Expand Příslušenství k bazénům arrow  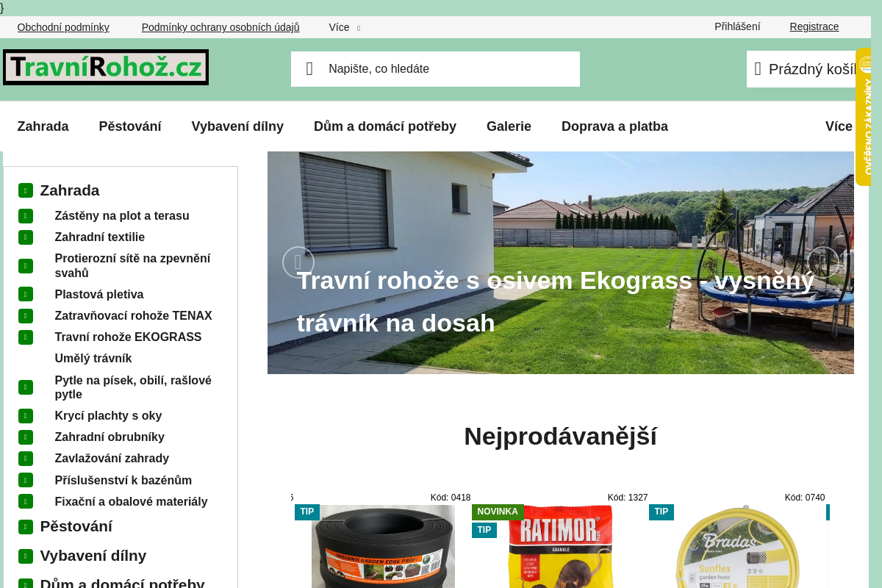tap(26, 480)
